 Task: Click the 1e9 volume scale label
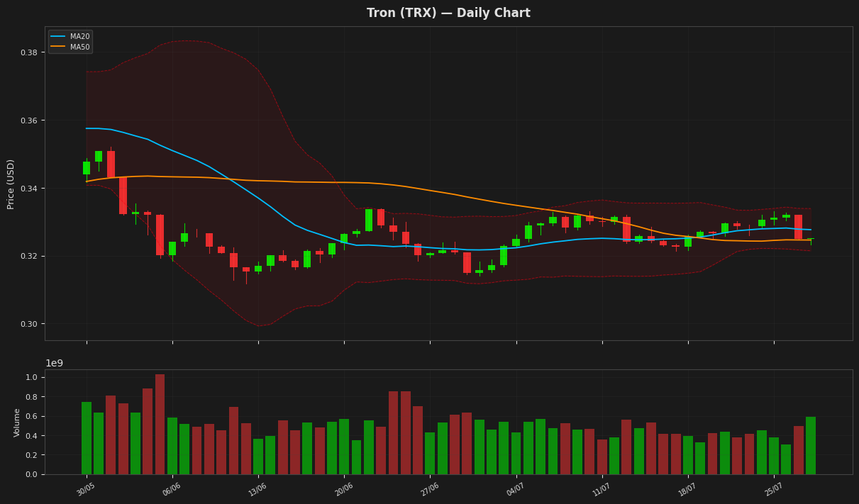[x=55, y=364]
